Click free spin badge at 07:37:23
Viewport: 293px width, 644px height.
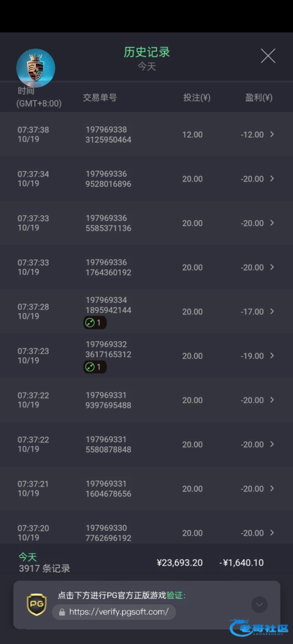(95, 367)
